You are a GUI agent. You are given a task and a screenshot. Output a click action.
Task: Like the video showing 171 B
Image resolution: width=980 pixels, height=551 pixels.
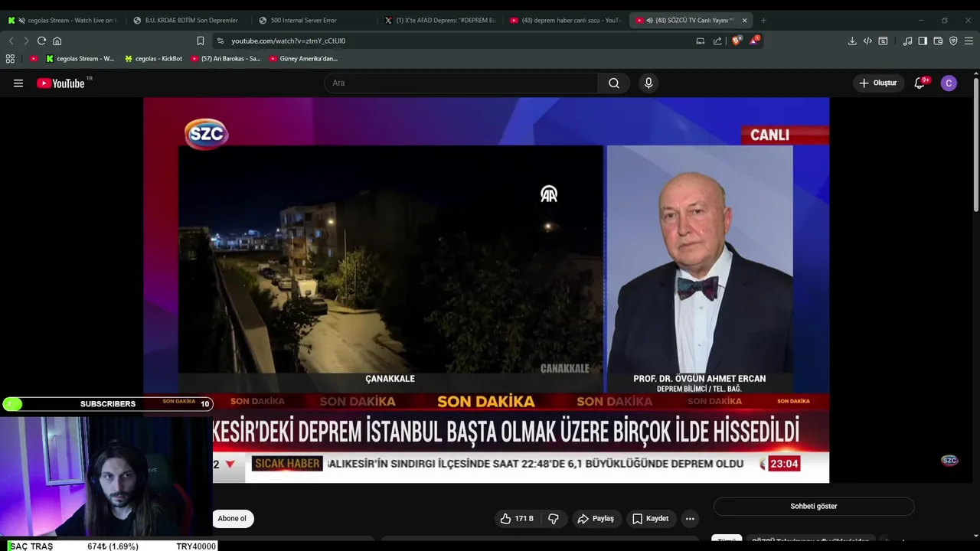pos(517,519)
